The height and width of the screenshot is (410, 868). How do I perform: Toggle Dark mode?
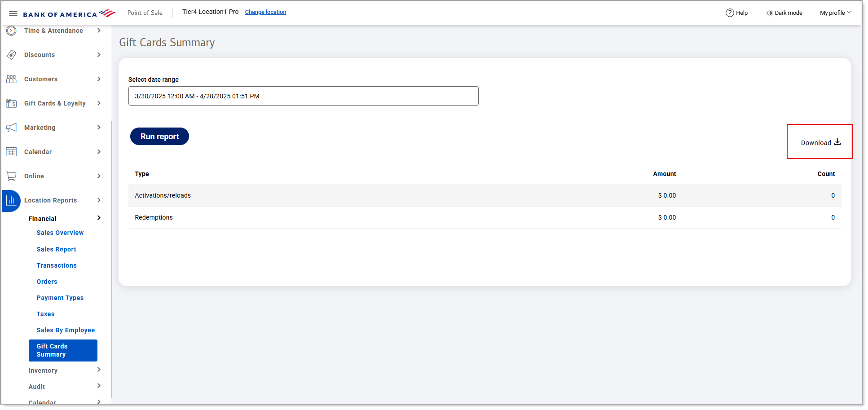pyautogui.click(x=784, y=13)
